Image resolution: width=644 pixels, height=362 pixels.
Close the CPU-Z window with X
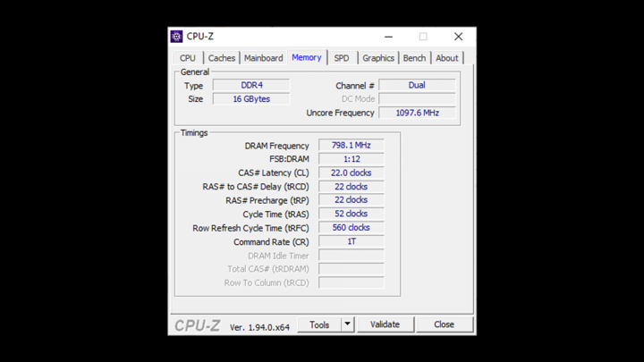[458, 37]
